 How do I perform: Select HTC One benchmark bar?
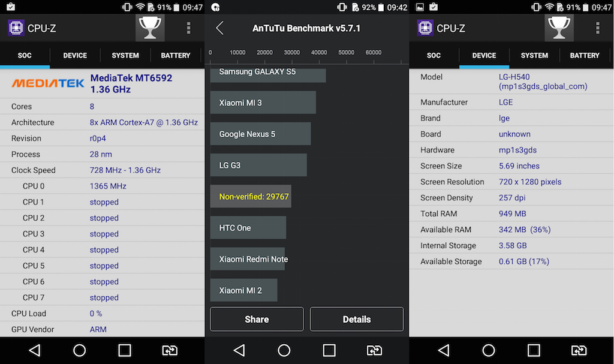pos(248,228)
